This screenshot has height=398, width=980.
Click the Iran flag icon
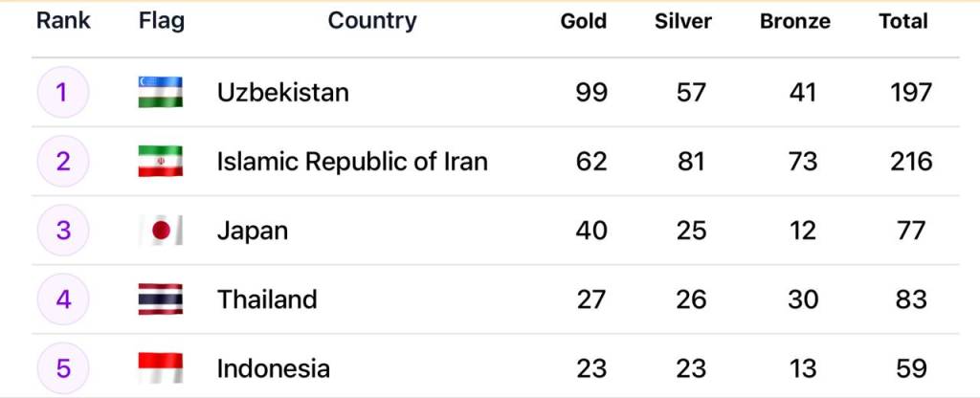point(160,161)
